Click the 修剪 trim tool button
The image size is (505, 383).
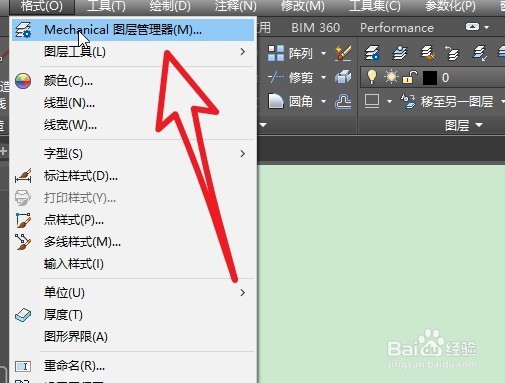point(290,78)
